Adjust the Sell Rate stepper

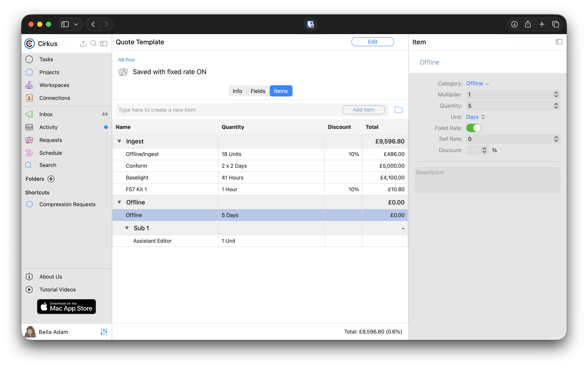[556, 139]
